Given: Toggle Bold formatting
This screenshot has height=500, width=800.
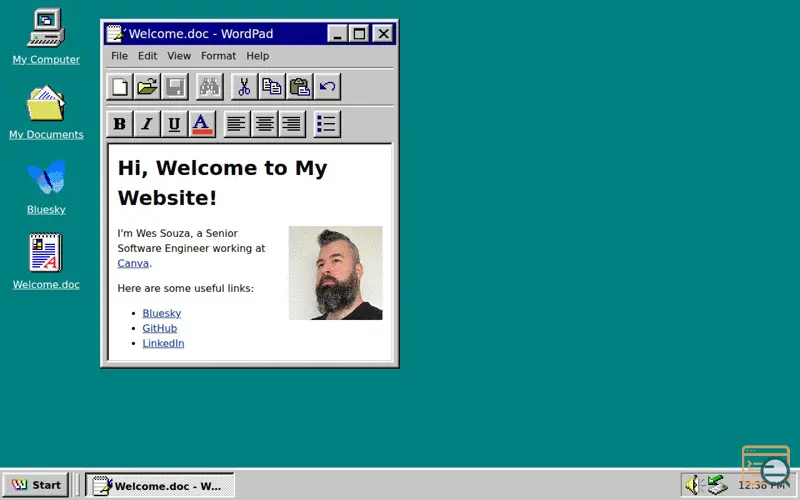Looking at the screenshot, I should point(120,124).
